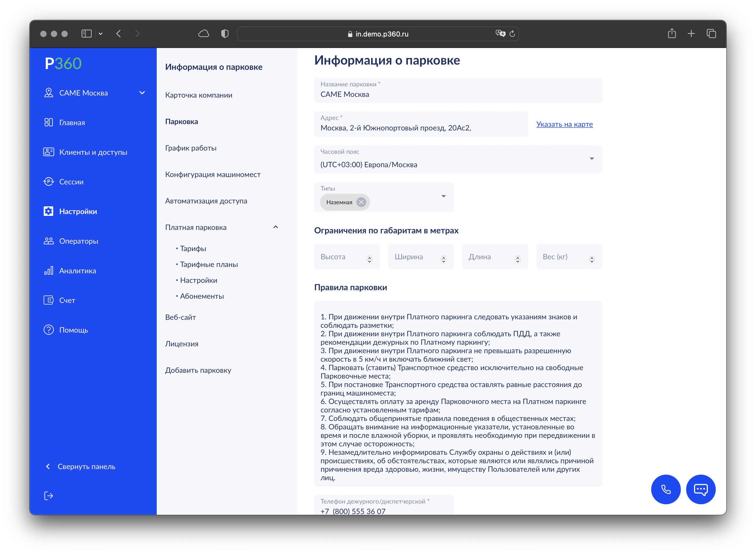The width and height of the screenshot is (756, 554).
Task: Open Конфигурация машиномест item
Action: [213, 174]
